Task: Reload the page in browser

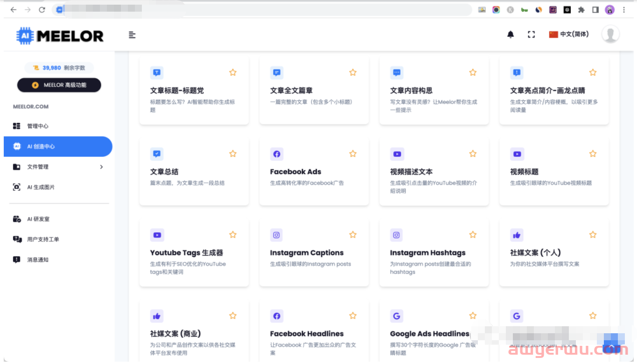Action: pos(42,10)
